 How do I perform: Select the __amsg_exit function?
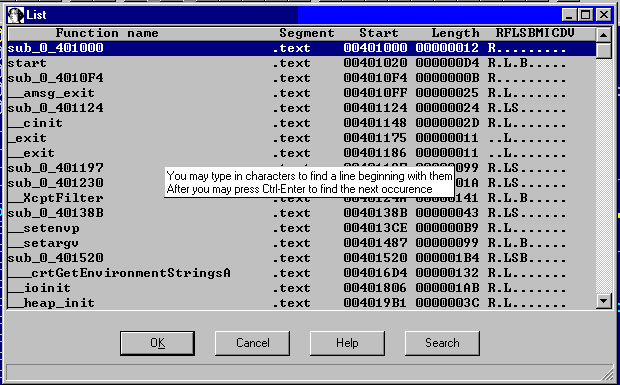click(302, 93)
